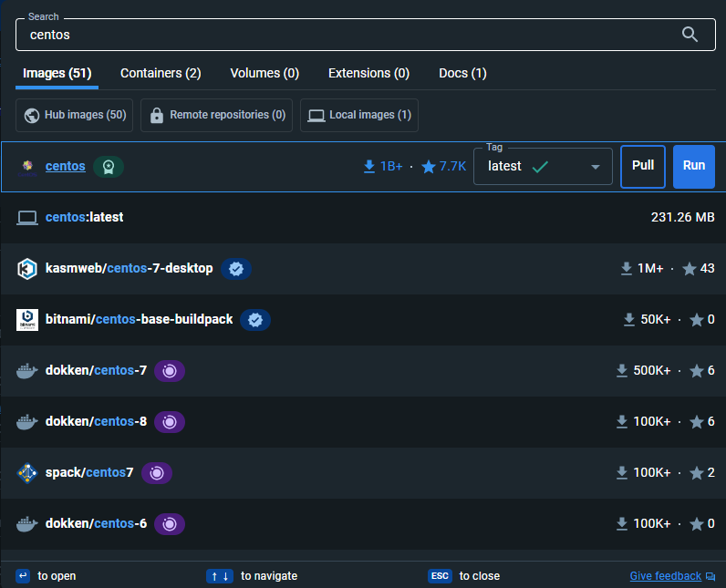Click the spack logo icon
The image size is (726, 588).
[x=27, y=473]
